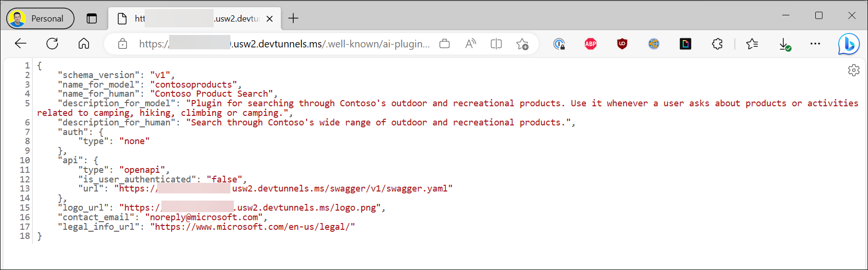Open the globe extension icon
868x270 pixels.
[x=654, y=44]
